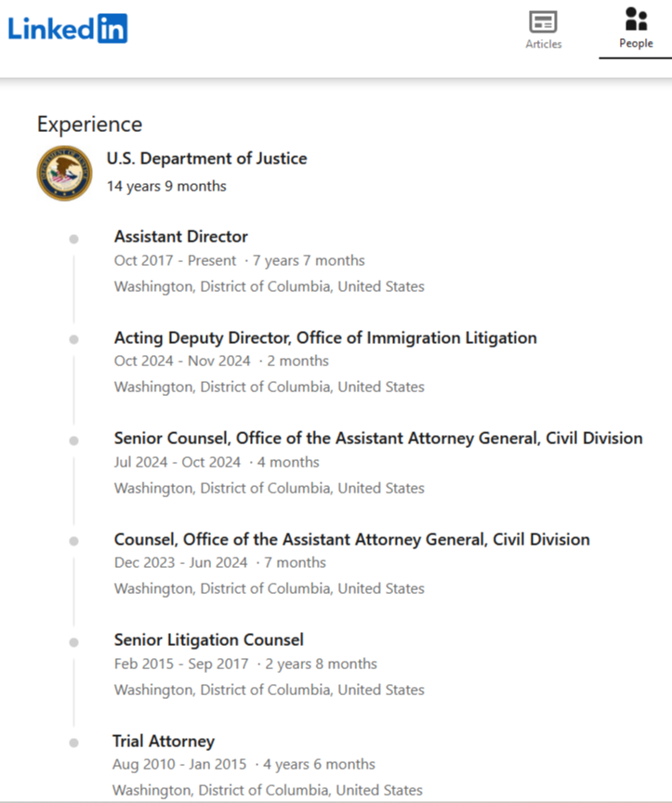Switch to the Articles tab label
Image resolution: width=672 pixels, height=803 pixels.
[544, 44]
